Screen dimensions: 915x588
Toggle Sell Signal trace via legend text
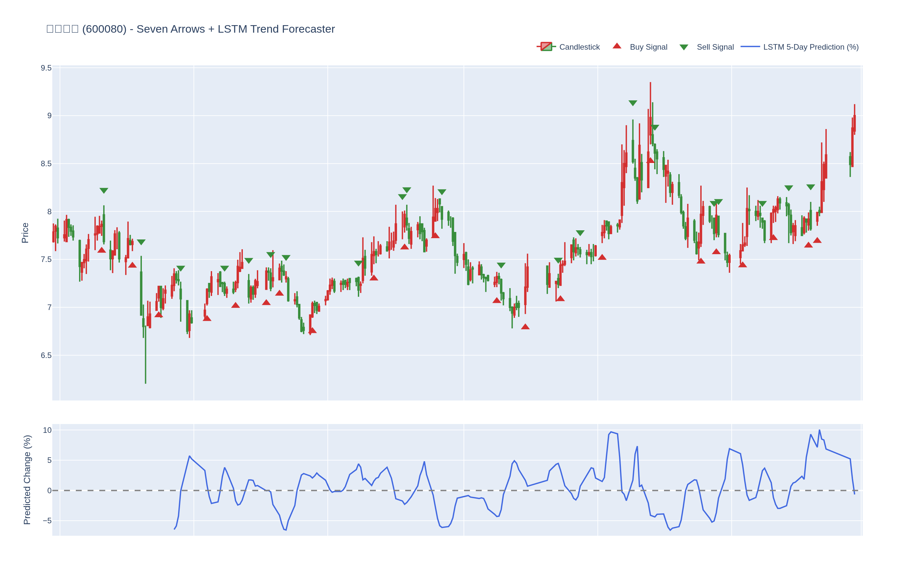point(715,47)
